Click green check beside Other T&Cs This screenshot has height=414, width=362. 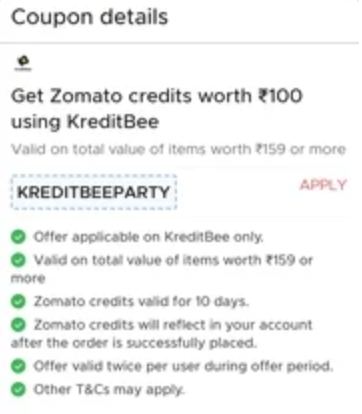[x=18, y=389]
